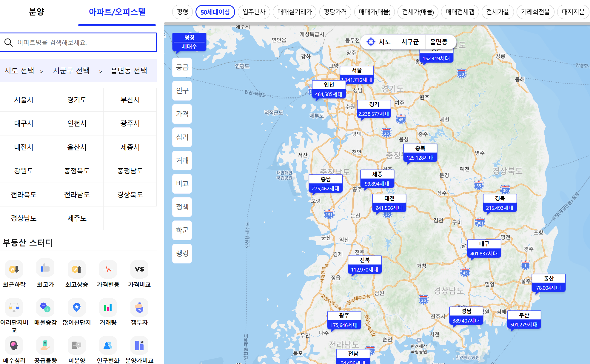Screen dimensions: 590x364
Task: Click the 많이산단지 shield icon
Action: (x=77, y=307)
